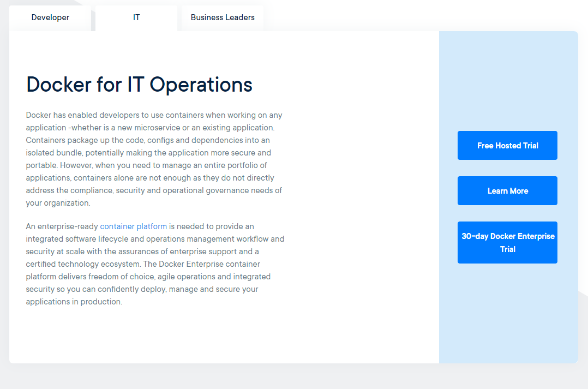Click "your organization." ending the first paragraph
The width and height of the screenshot is (588, 389).
coord(58,203)
